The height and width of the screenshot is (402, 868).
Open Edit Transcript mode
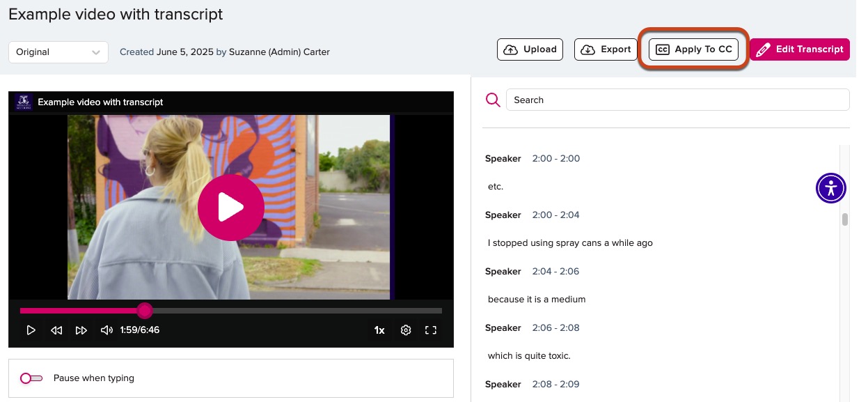coord(800,49)
